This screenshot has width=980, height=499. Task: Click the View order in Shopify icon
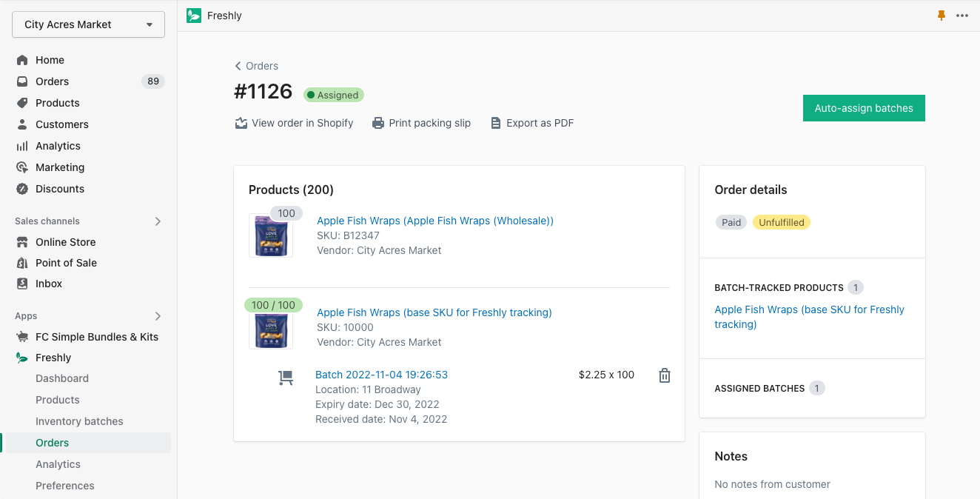[x=241, y=123]
